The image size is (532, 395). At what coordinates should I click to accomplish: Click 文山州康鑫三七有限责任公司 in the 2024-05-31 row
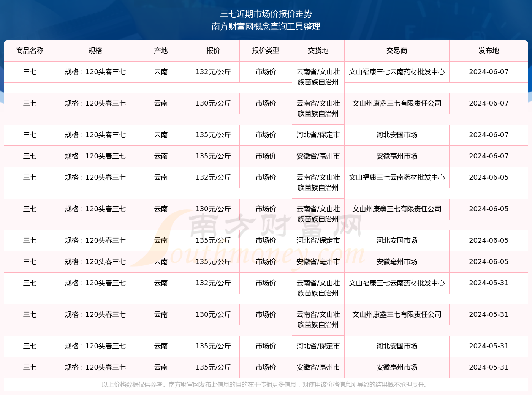[397, 314]
